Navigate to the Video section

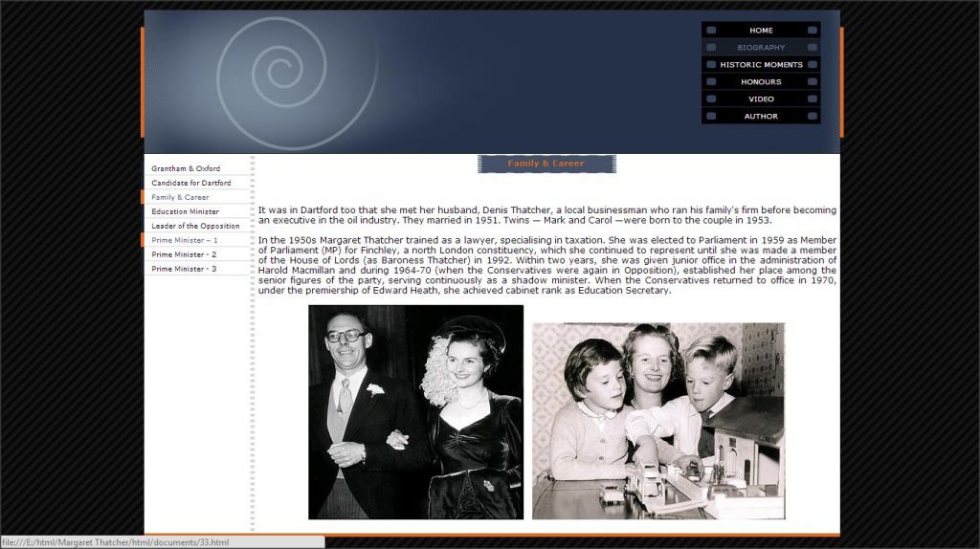click(x=761, y=99)
